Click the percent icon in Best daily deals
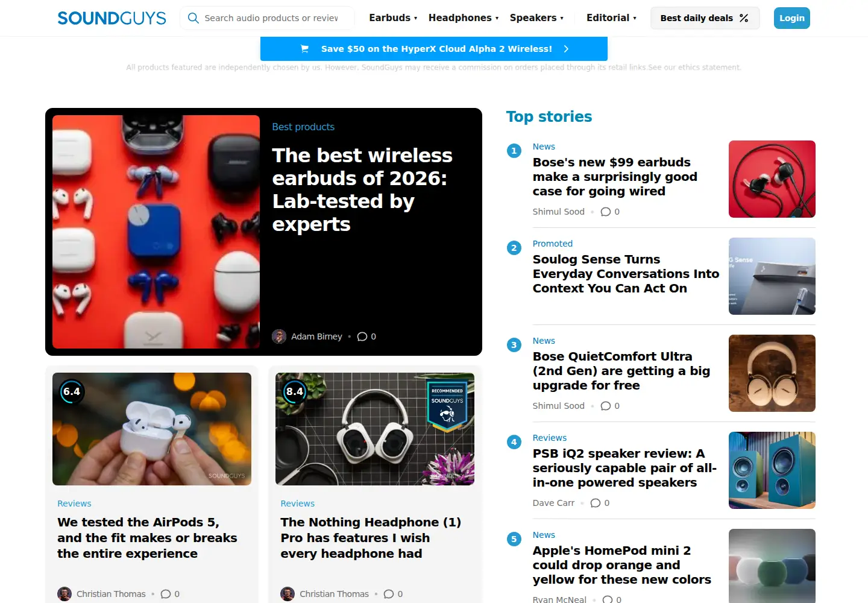The image size is (868, 603). (x=744, y=18)
